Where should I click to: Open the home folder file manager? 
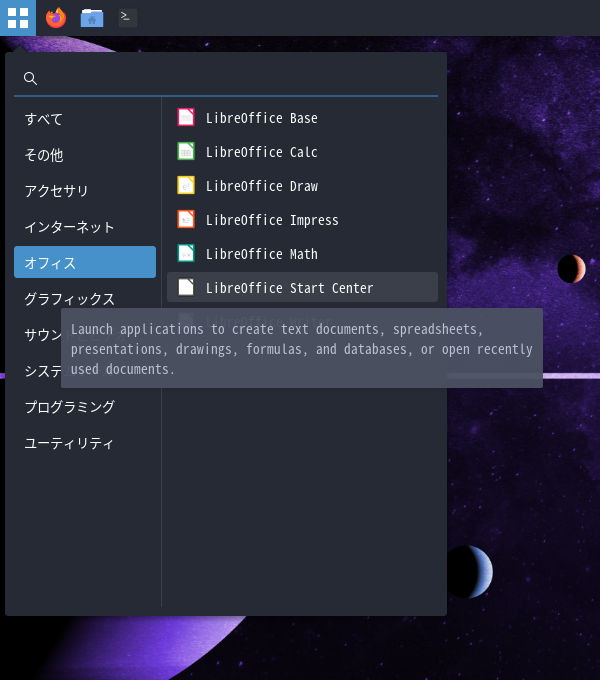[92, 18]
